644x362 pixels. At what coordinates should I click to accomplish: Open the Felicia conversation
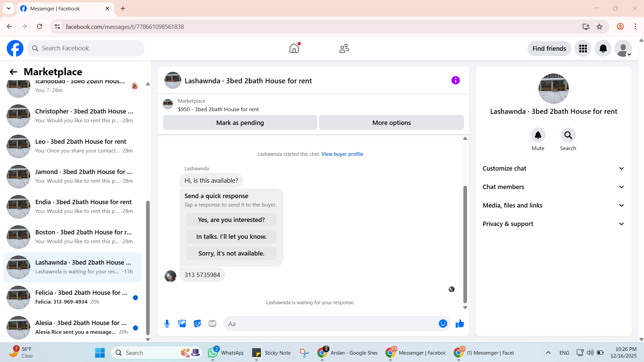click(72, 297)
